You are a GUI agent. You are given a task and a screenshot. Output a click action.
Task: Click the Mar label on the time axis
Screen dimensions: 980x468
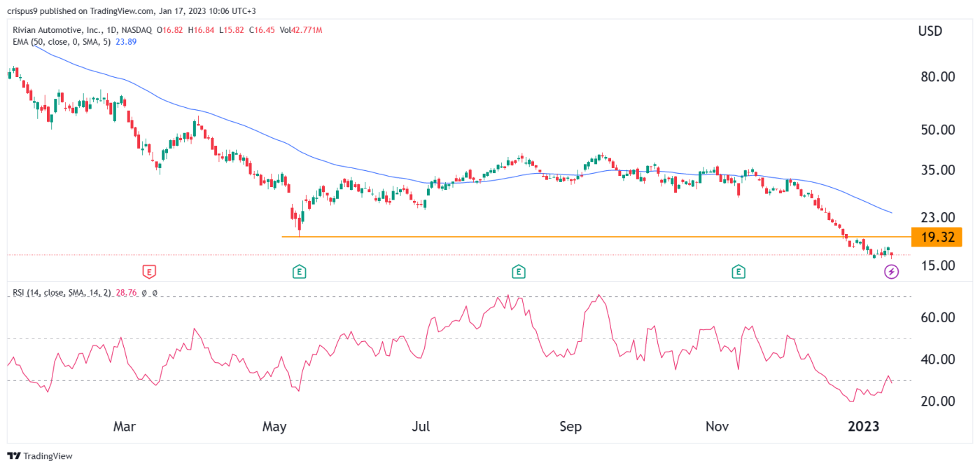pyautogui.click(x=124, y=426)
